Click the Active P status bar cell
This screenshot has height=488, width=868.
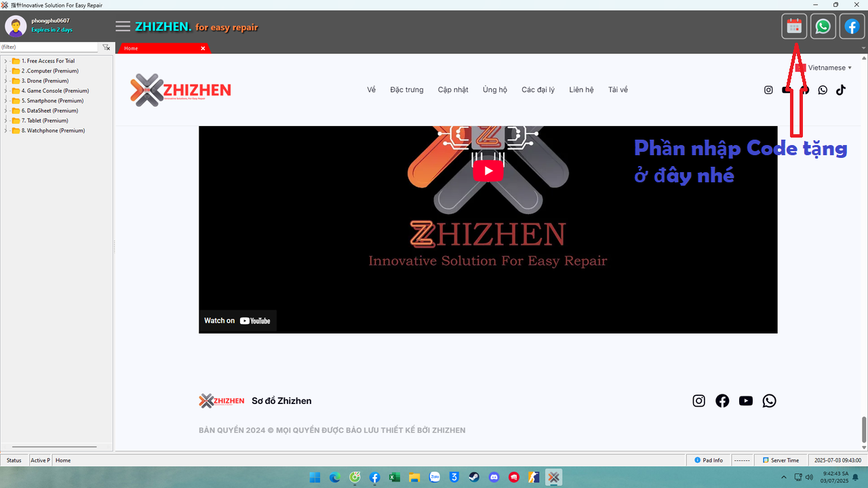click(x=40, y=460)
